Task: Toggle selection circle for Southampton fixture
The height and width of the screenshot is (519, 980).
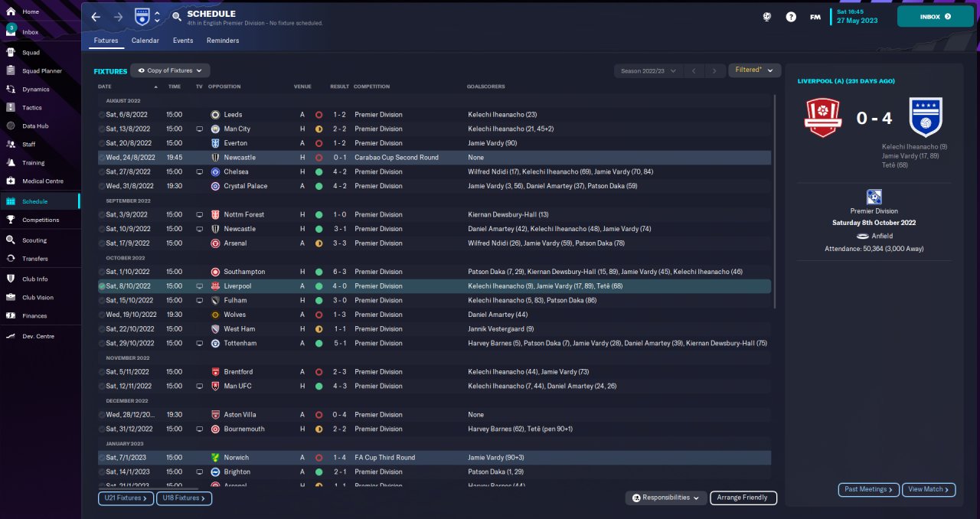Action: coord(102,272)
